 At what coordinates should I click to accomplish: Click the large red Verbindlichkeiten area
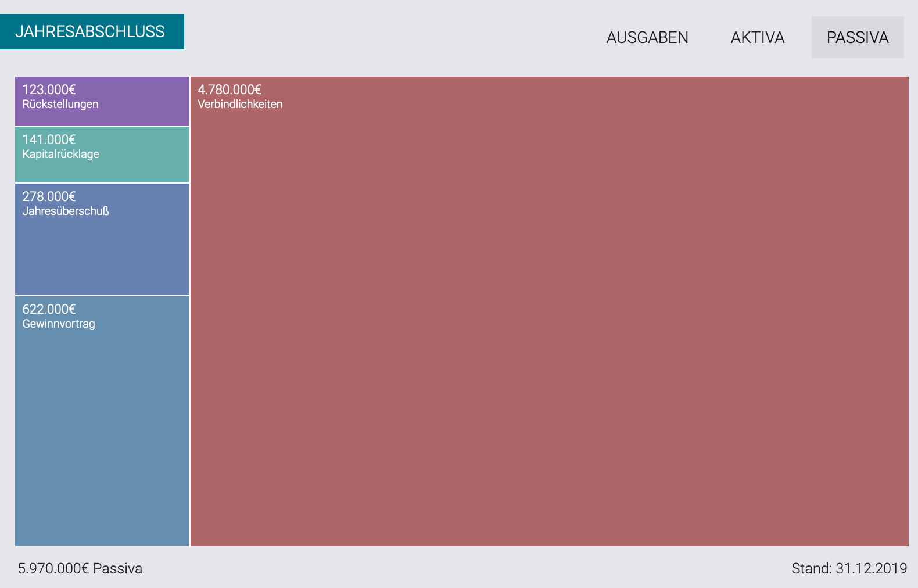549,325
